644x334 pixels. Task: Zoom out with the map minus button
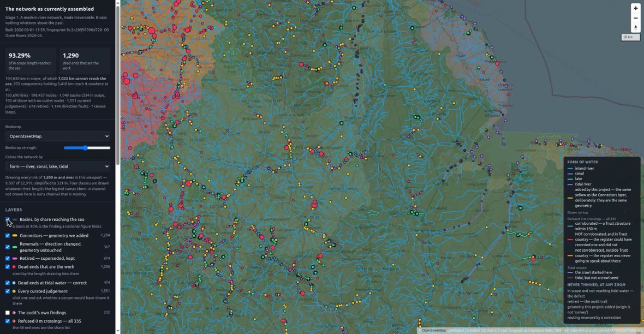pyautogui.click(x=635, y=18)
